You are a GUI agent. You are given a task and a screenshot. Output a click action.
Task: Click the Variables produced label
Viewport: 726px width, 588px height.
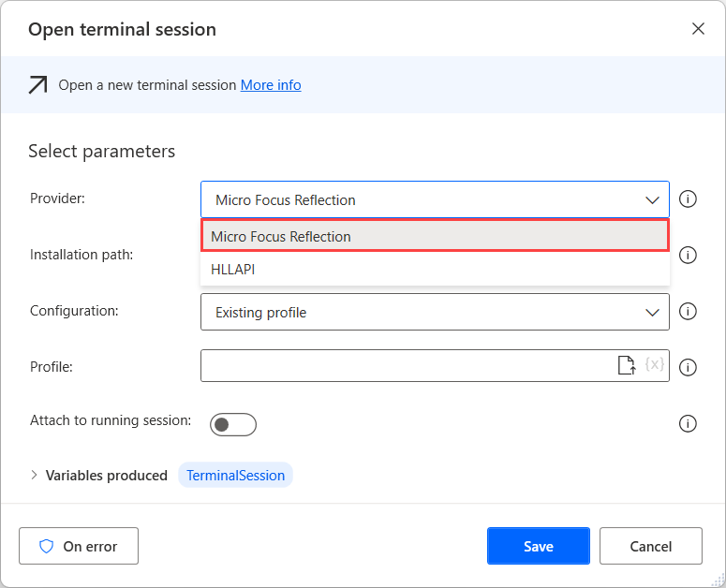pos(107,475)
